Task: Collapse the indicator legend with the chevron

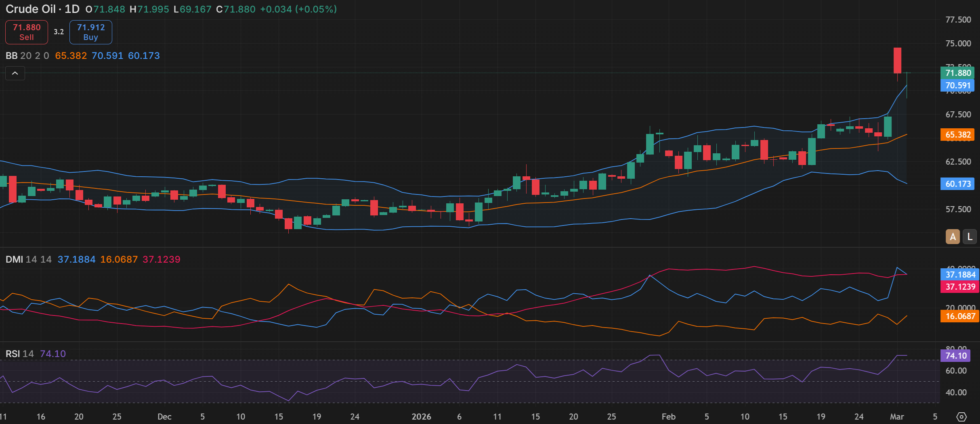Action: coord(15,73)
